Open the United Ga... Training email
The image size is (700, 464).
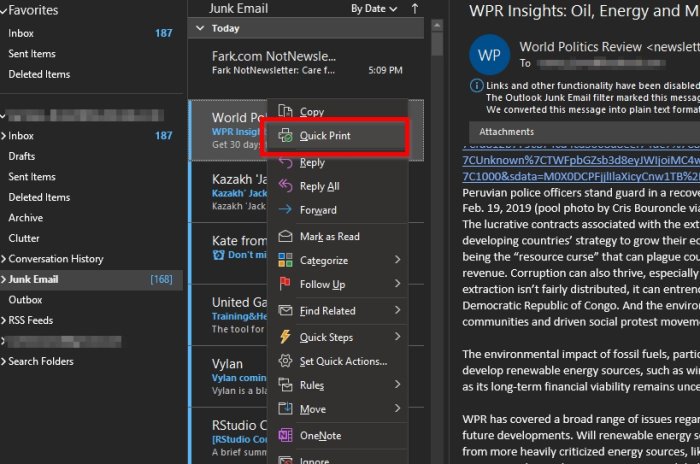pos(229,315)
